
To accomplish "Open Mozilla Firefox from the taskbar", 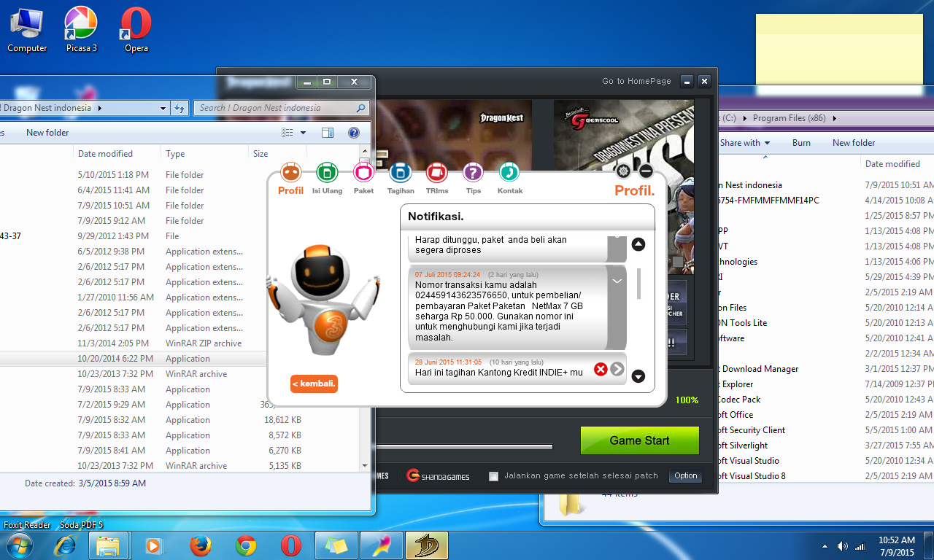I will [200, 545].
